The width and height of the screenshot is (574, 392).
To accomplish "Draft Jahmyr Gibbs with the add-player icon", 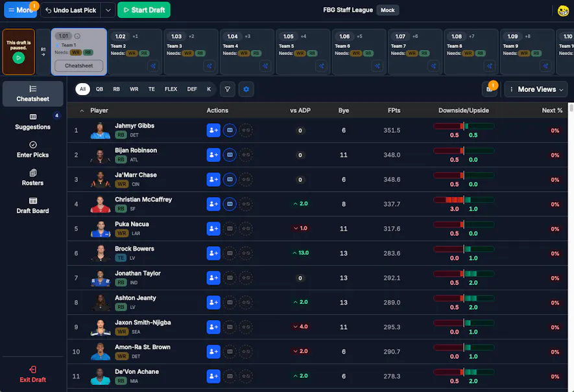I will tap(213, 130).
